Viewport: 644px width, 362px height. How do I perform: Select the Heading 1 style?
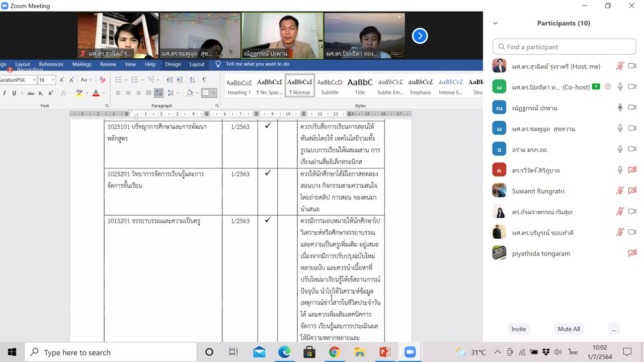(x=239, y=86)
